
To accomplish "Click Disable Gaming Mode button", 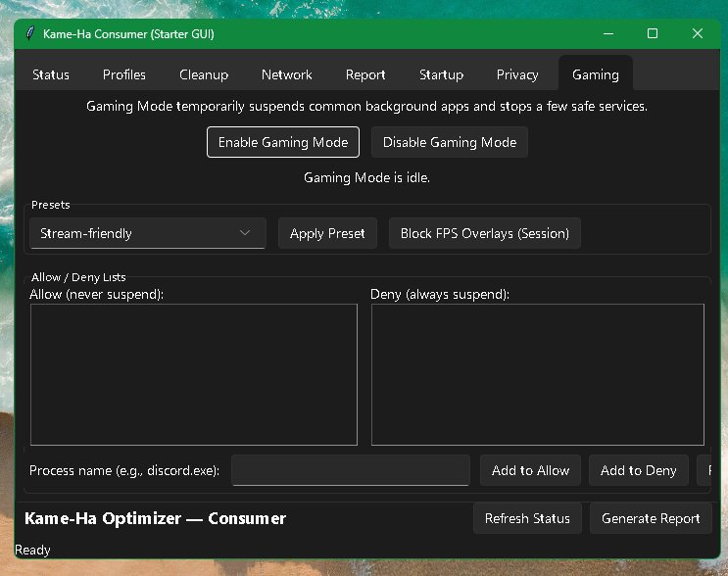I will [x=450, y=142].
